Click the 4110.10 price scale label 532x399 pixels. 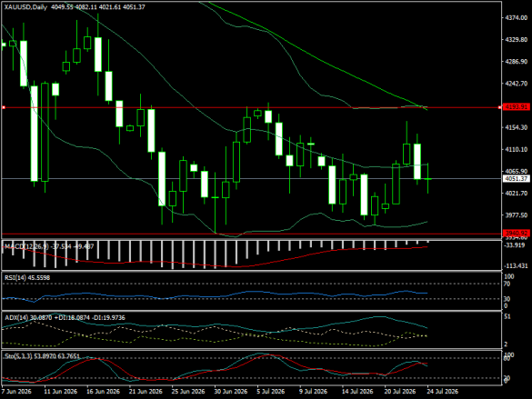517,149
